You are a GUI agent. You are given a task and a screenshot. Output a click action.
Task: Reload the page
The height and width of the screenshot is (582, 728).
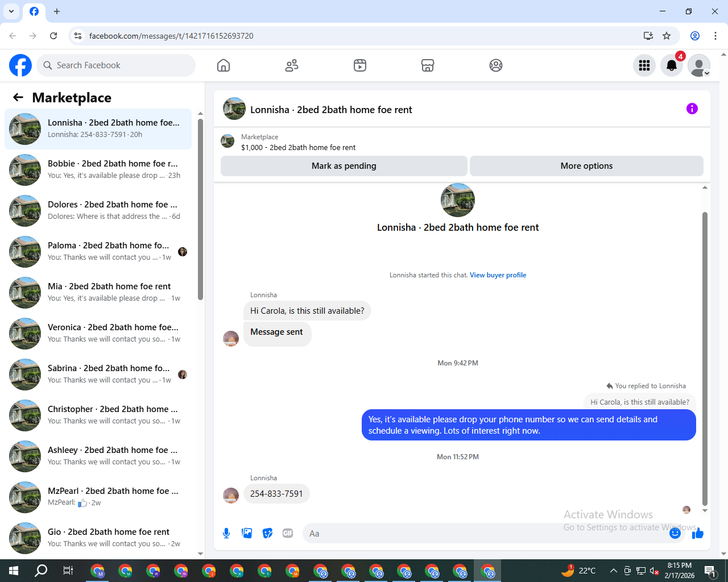pyautogui.click(x=53, y=36)
